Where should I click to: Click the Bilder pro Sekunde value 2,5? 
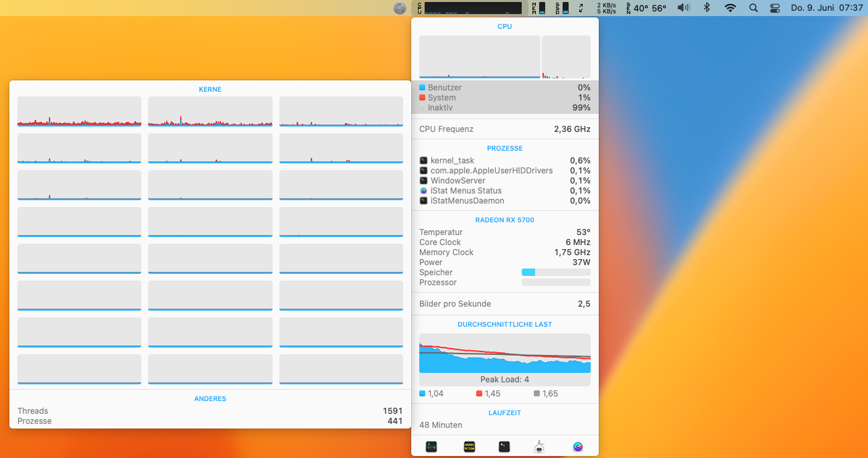pyautogui.click(x=584, y=304)
